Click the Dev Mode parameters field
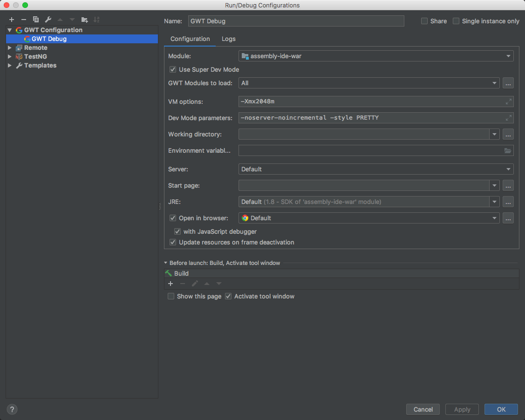Screen dimensions: 525x420 pos(375,118)
